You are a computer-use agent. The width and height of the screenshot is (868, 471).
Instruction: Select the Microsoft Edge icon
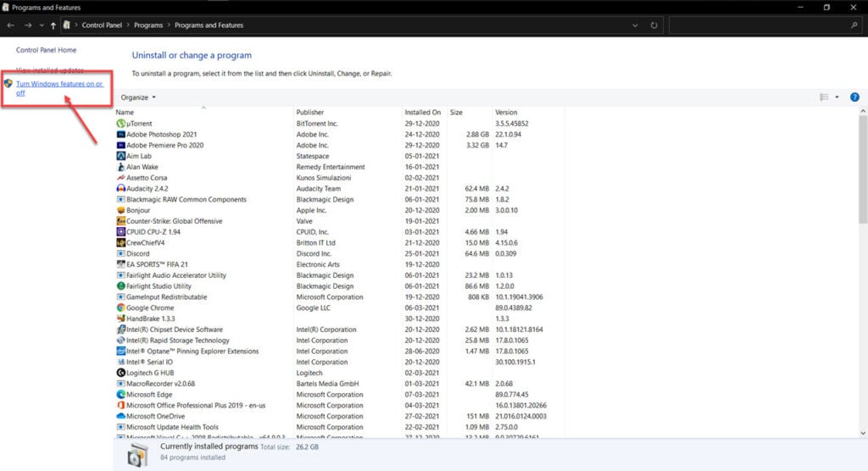point(120,395)
